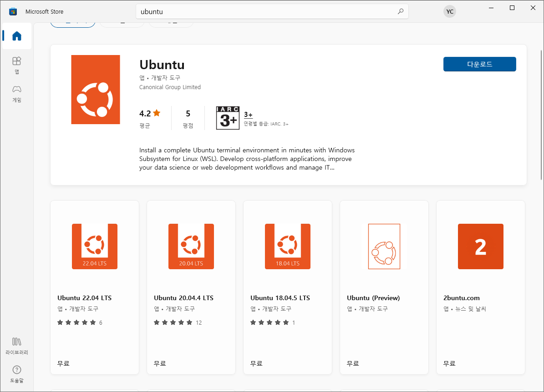Click the Ubuntu description text about WSL
This screenshot has height=392, width=544.
tap(247, 159)
